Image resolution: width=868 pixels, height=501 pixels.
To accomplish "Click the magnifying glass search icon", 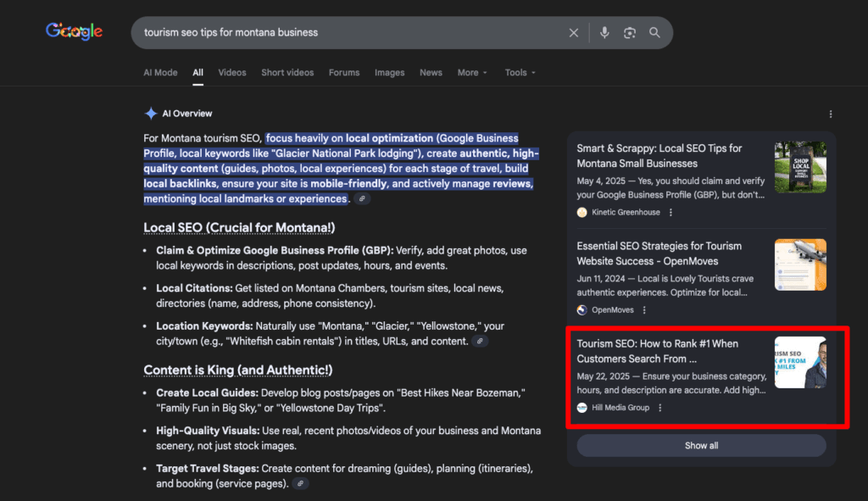I will pyautogui.click(x=654, y=32).
